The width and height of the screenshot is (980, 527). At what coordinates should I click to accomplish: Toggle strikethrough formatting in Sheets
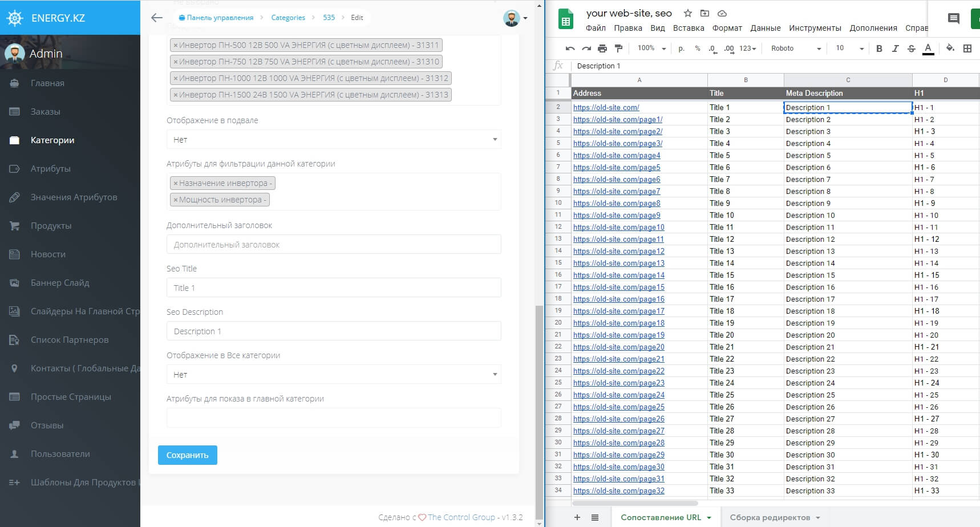911,48
